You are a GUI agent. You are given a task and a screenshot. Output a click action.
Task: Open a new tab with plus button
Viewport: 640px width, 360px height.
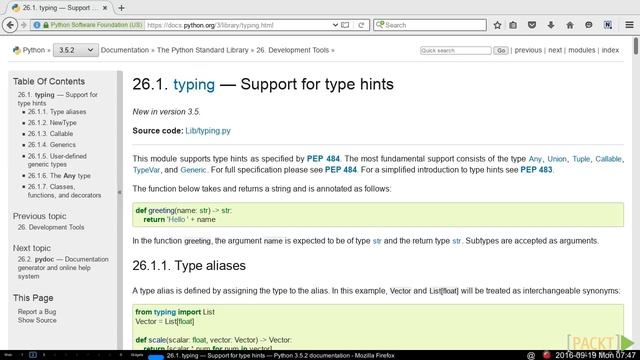click(x=121, y=8)
